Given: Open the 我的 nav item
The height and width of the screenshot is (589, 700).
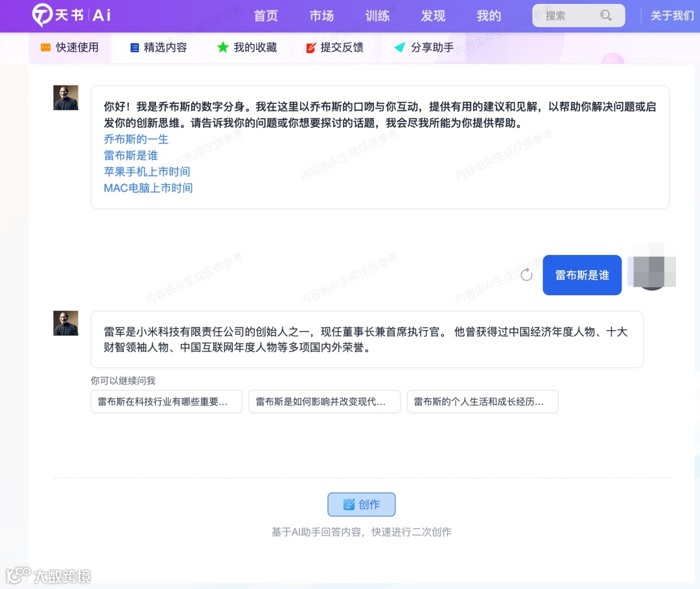Looking at the screenshot, I should tap(489, 16).
